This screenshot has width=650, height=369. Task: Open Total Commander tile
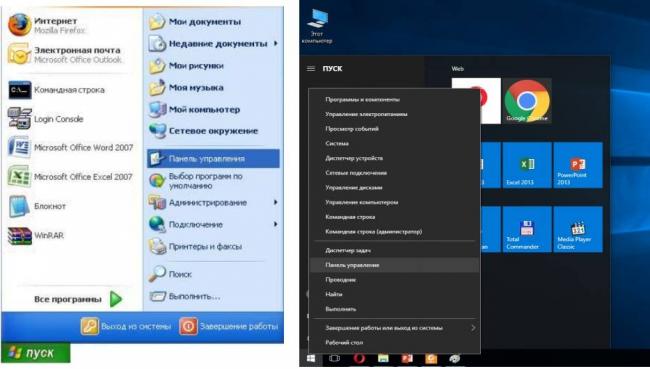coord(527,229)
